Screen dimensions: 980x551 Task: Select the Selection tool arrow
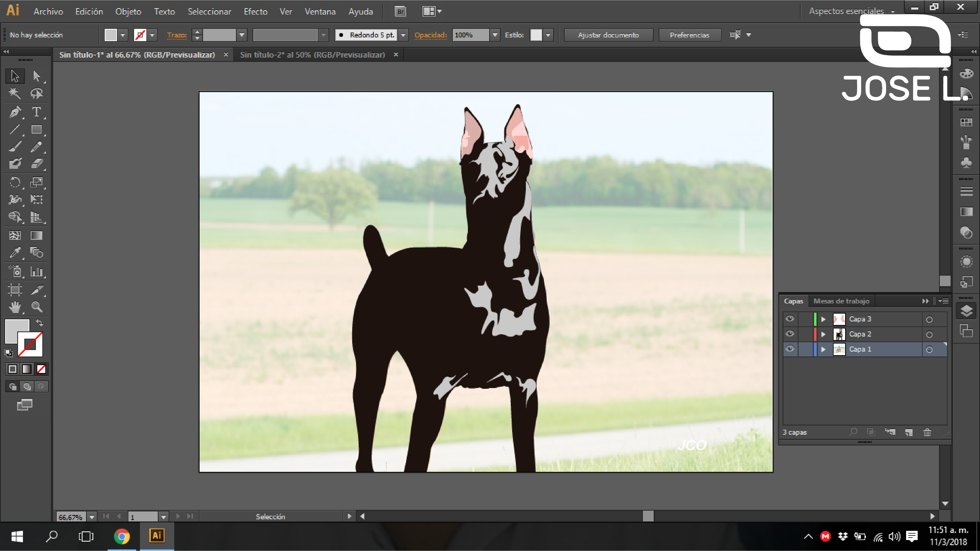pos(15,76)
